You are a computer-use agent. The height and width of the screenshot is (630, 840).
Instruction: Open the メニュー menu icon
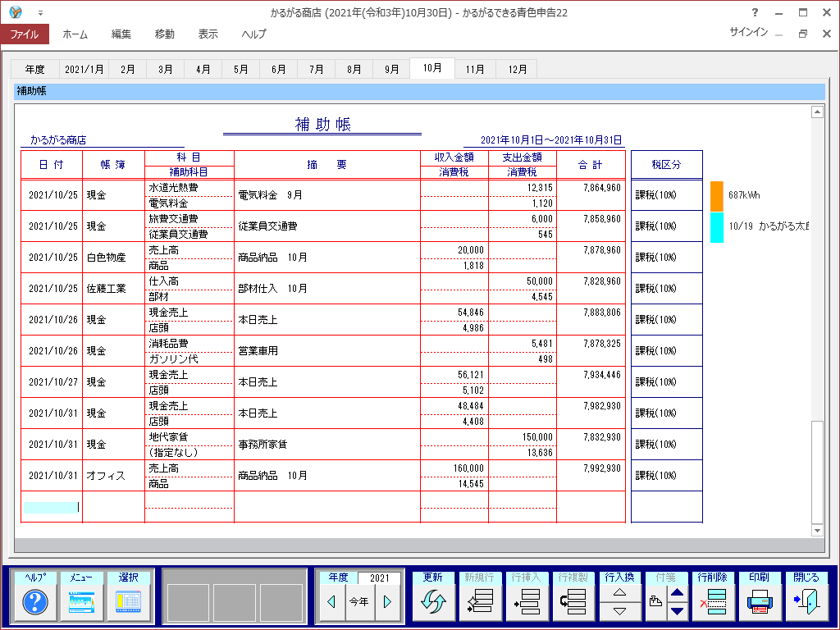[81, 601]
